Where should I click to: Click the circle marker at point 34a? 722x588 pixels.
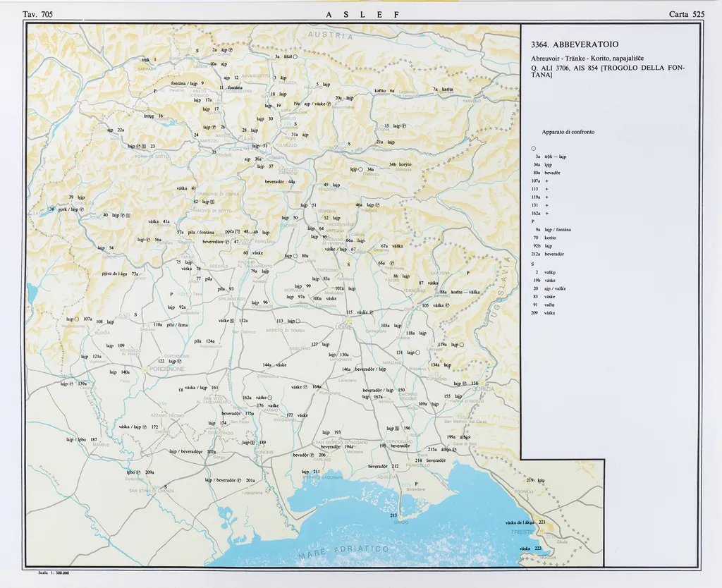pyautogui.click(x=361, y=169)
